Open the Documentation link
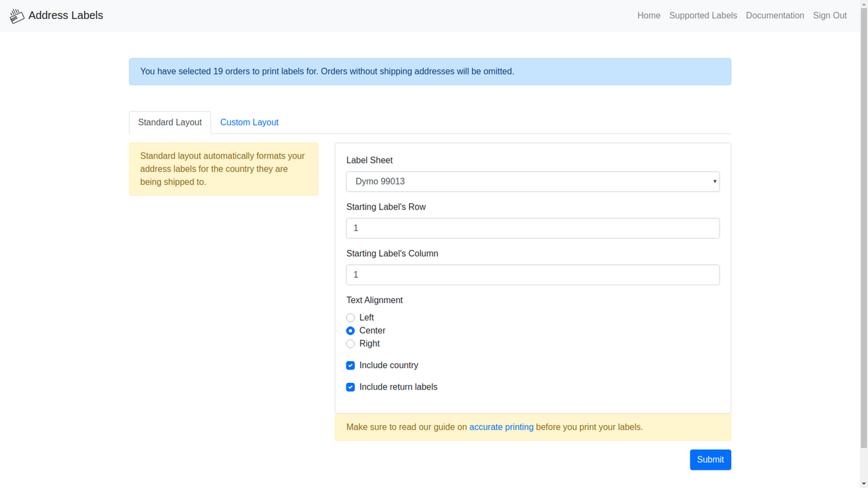The image size is (868, 488). (775, 16)
